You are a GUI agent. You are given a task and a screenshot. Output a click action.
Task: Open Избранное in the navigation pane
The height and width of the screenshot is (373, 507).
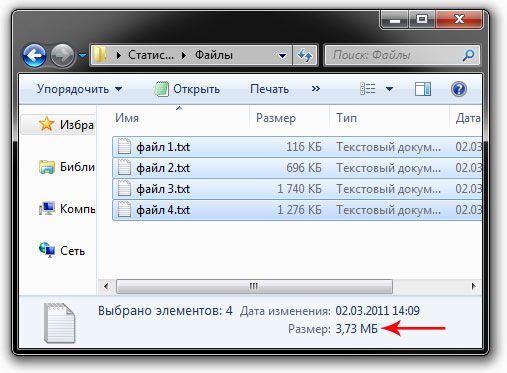pos(77,125)
